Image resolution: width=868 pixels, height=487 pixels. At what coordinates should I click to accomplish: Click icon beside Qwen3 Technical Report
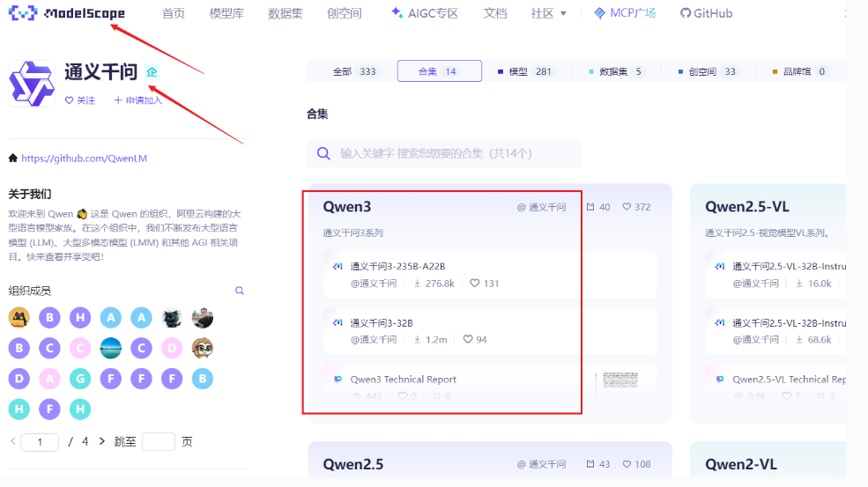tap(338, 379)
